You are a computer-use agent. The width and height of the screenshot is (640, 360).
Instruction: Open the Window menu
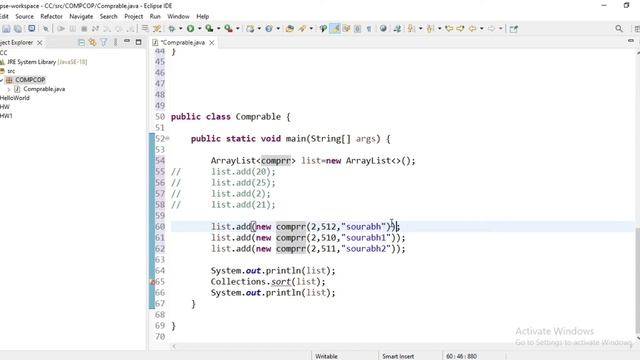178,16
